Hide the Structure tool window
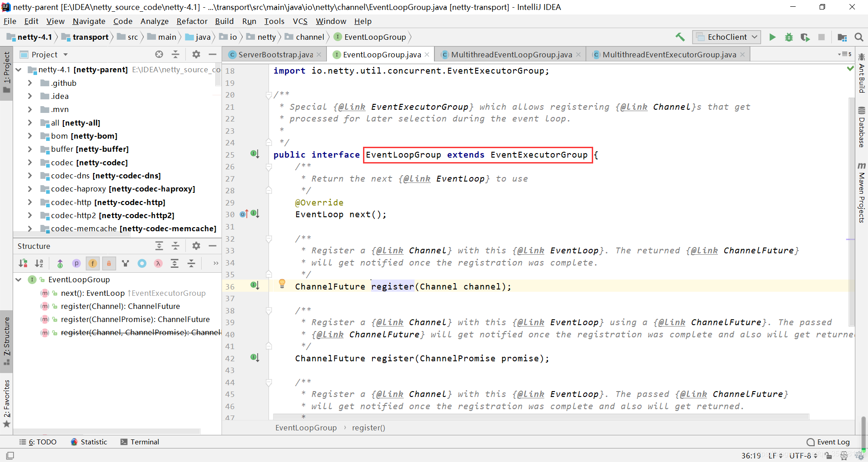This screenshot has height=462, width=868. (212, 246)
